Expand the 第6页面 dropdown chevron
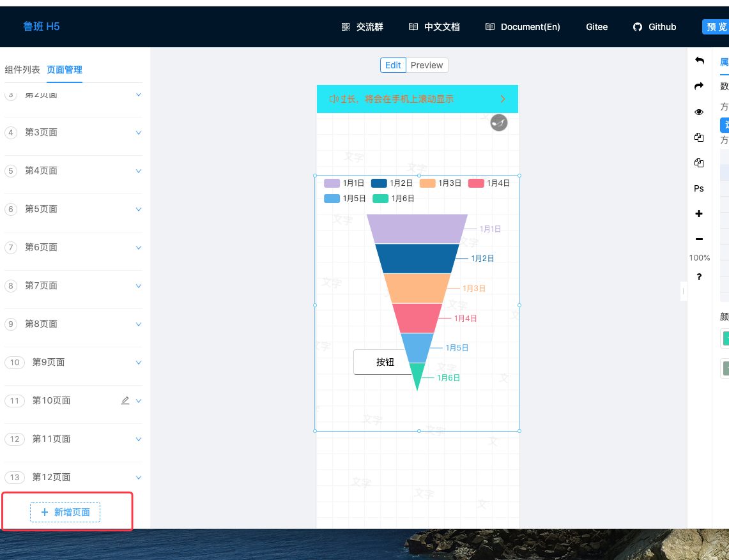Viewport: 729px width, 560px height. pos(139,247)
